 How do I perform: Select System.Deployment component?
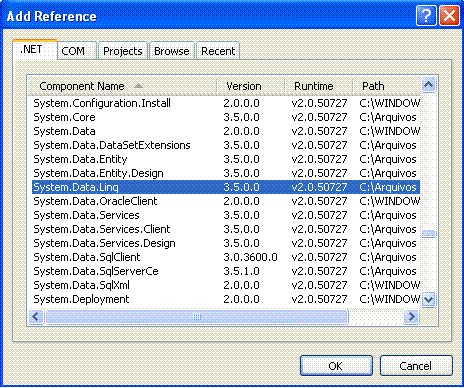tap(226, 299)
